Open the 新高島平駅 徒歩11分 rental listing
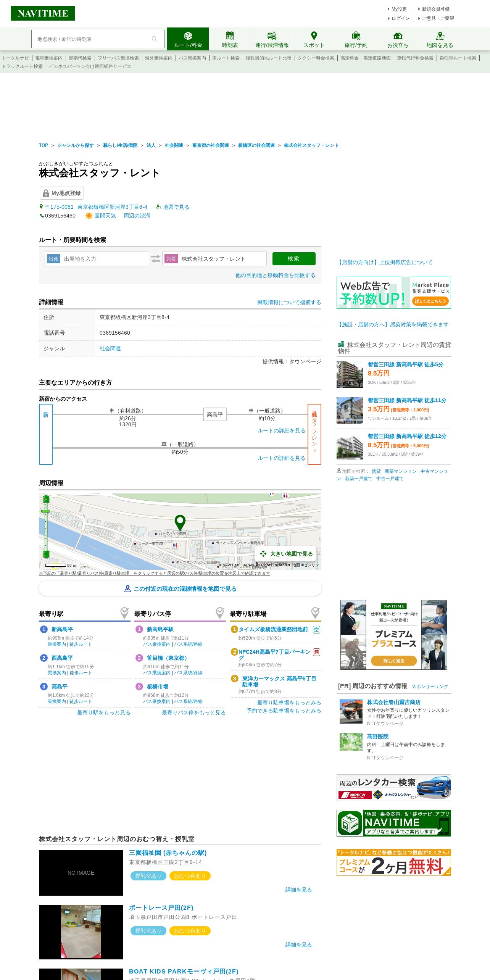The width and height of the screenshot is (490, 980). 407,400
